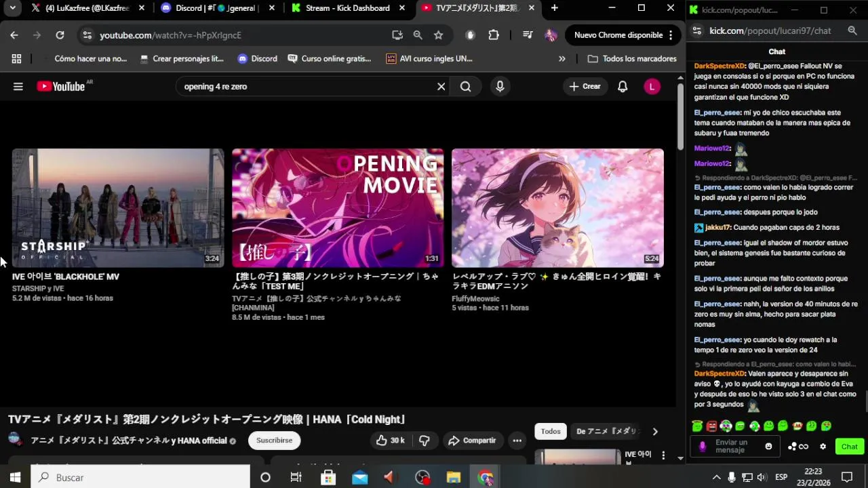
Task: Expand the overflow bookmarks chevron
Action: click(561, 59)
